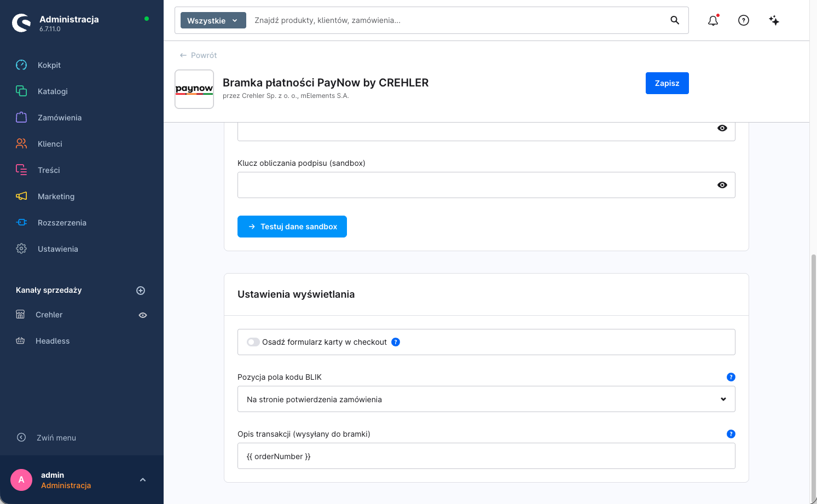Click the Crehler storefront icon
817x504 pixels.
(x=20, y=315)
